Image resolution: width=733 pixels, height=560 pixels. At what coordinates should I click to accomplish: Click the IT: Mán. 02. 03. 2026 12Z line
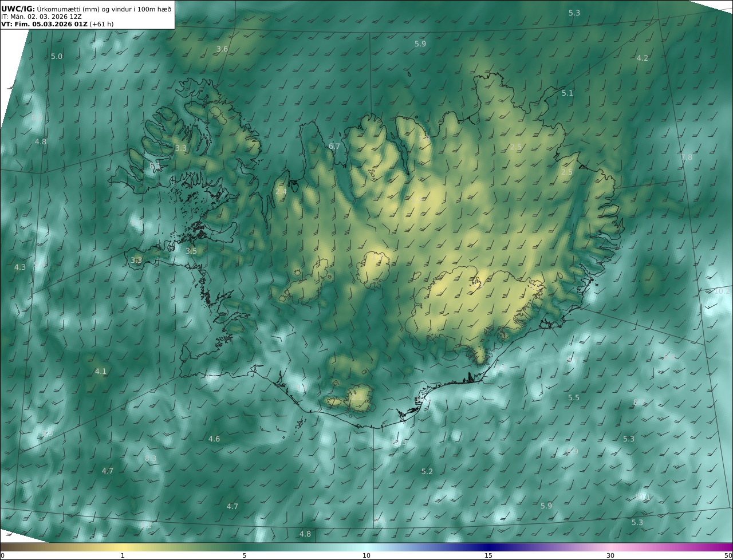(41, 17)
